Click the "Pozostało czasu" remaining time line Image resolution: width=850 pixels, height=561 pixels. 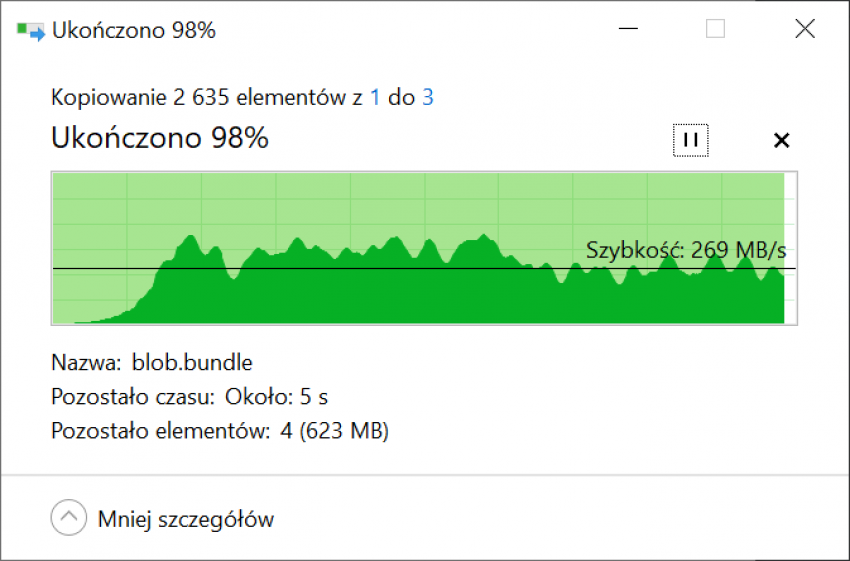(190, 397)
